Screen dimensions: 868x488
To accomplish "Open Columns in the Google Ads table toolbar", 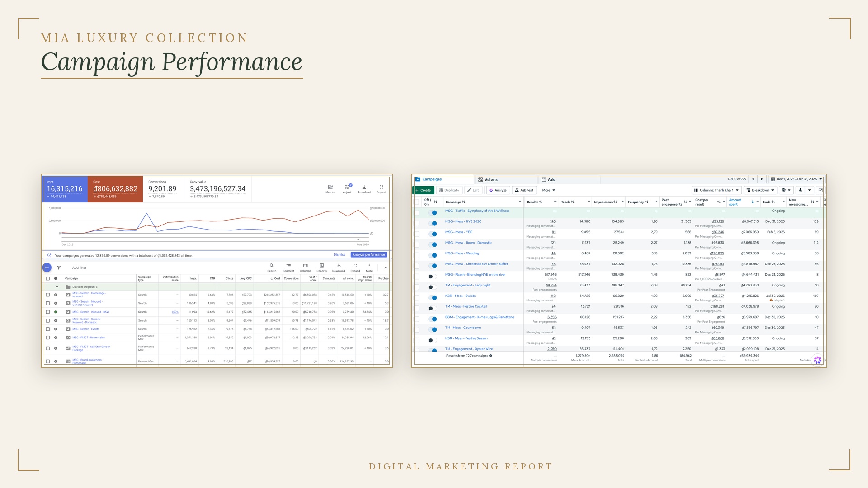I will coord(305,267).
